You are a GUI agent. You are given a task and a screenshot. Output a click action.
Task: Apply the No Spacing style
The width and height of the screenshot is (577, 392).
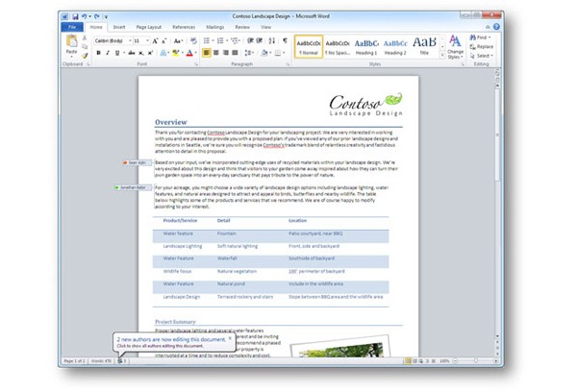(x=338, y=47)
